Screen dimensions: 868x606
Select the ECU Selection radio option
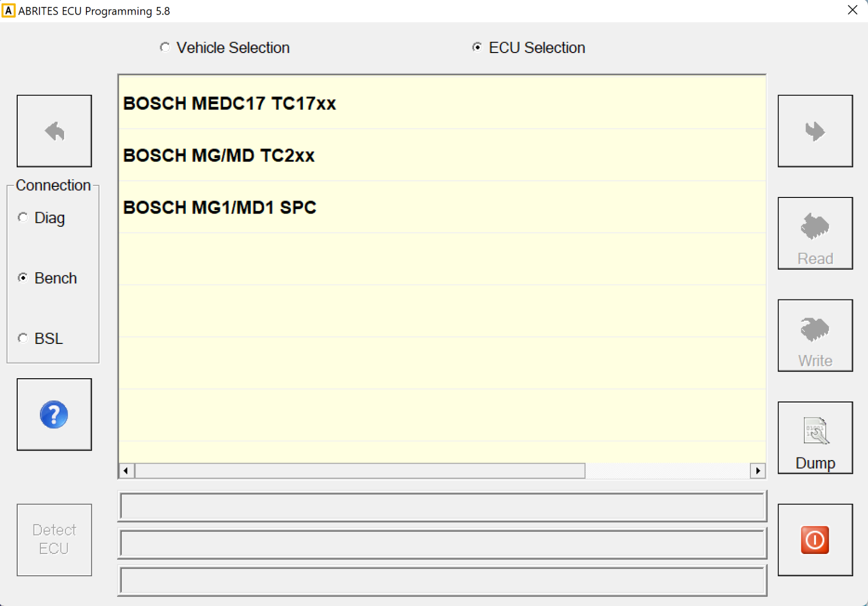(477, 47)
